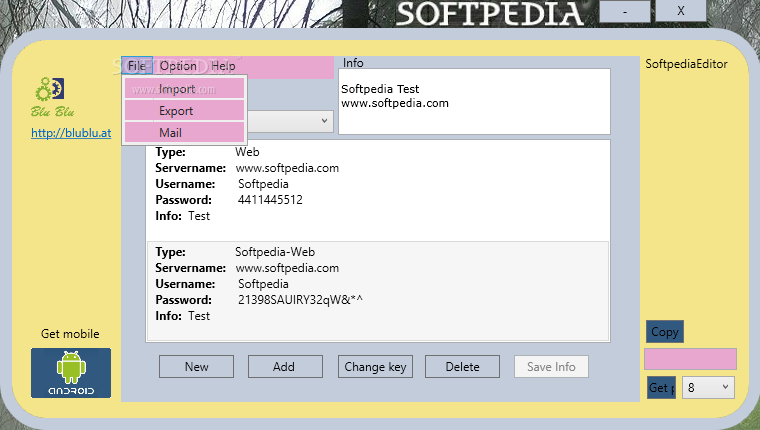Open the Help menu
Image resolution: width=760 pixels, height=430 pixels.
point(223,66)
